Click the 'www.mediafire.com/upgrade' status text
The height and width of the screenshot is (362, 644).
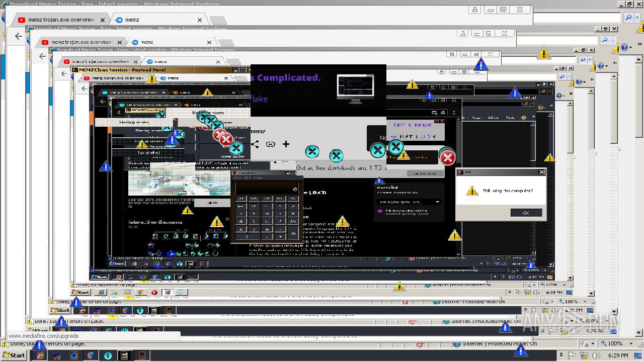click(x=43, y=336)
